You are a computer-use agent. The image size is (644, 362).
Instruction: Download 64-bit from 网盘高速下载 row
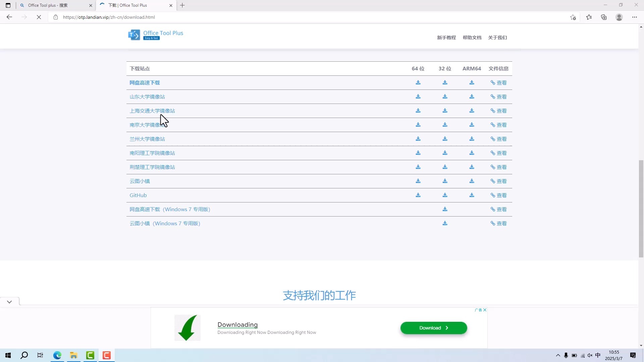click(x=418, y=82)
